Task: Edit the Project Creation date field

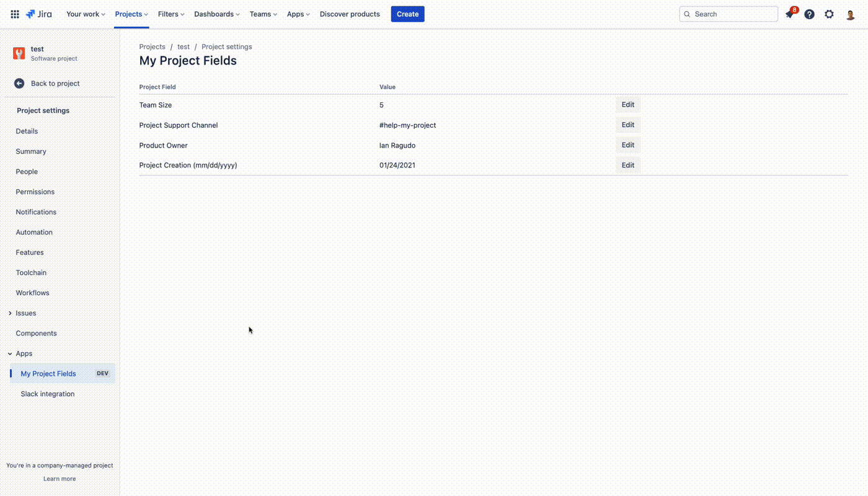Action: click(628, 165)
